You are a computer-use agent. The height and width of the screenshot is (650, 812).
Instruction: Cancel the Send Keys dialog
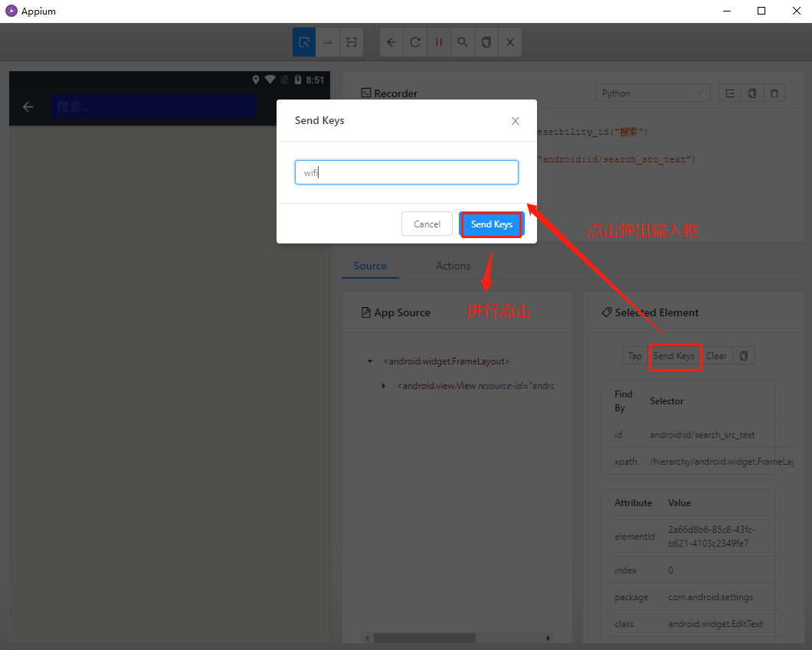click(427, 224)
